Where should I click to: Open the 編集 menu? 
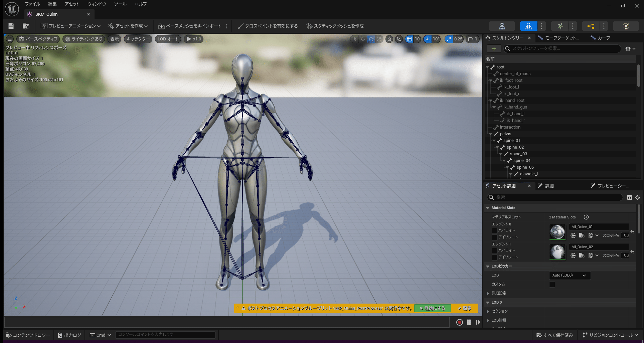tap(52, 4)
